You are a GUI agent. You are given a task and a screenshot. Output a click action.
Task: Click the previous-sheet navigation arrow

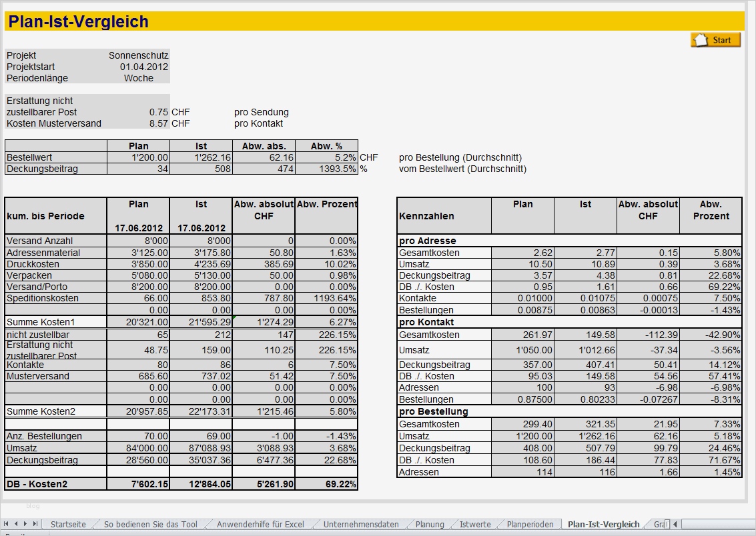[16, 524]
